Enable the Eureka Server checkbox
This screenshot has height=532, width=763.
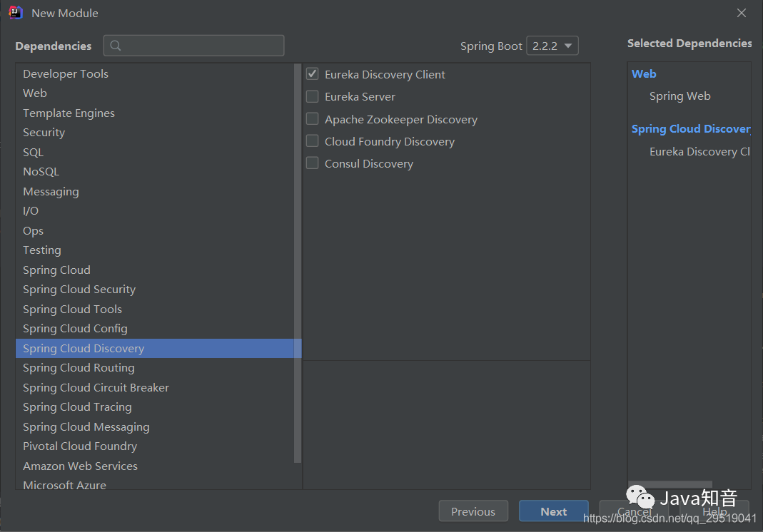(x=313, y=96)
